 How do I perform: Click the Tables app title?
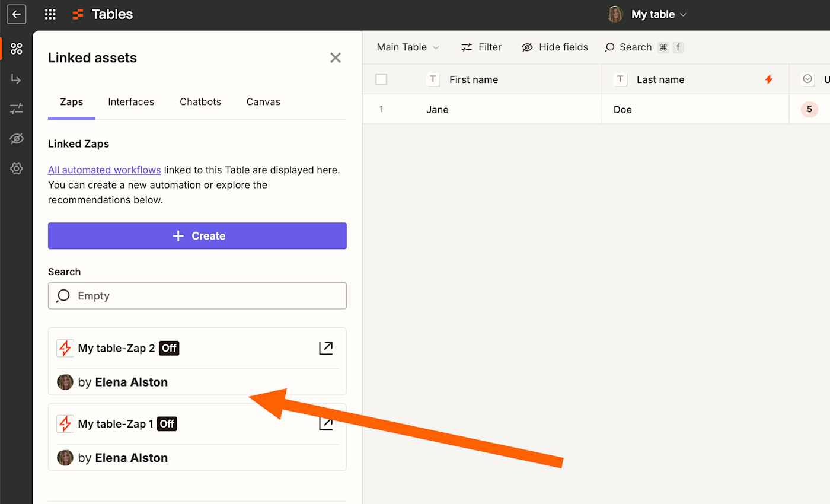(x=112, y=14)
